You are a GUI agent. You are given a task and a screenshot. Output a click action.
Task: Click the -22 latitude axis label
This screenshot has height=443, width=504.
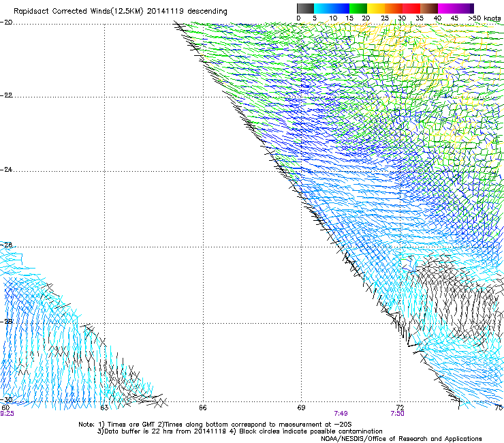pyautogui.click(x=7, y=95)
